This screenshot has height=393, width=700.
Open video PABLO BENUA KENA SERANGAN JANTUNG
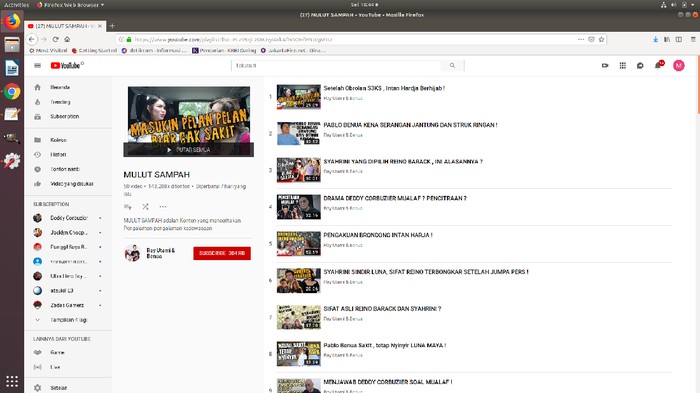pos(410,125)
